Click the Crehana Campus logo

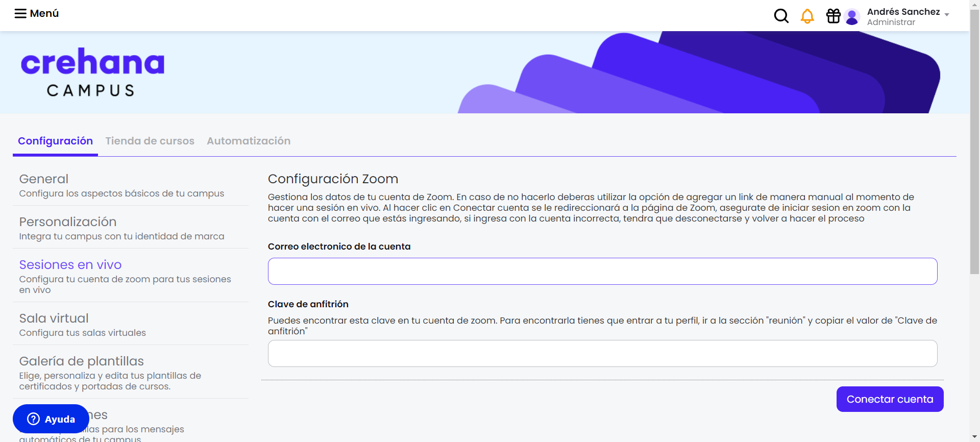(92, 72)
